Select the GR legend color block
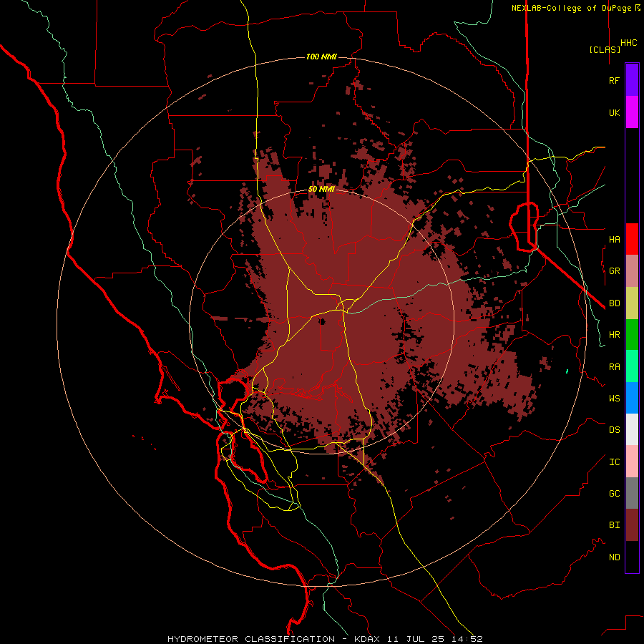Image resolution: width=644 pixels, height=644 pixels. pyautogui.click(x=632, y=271)
